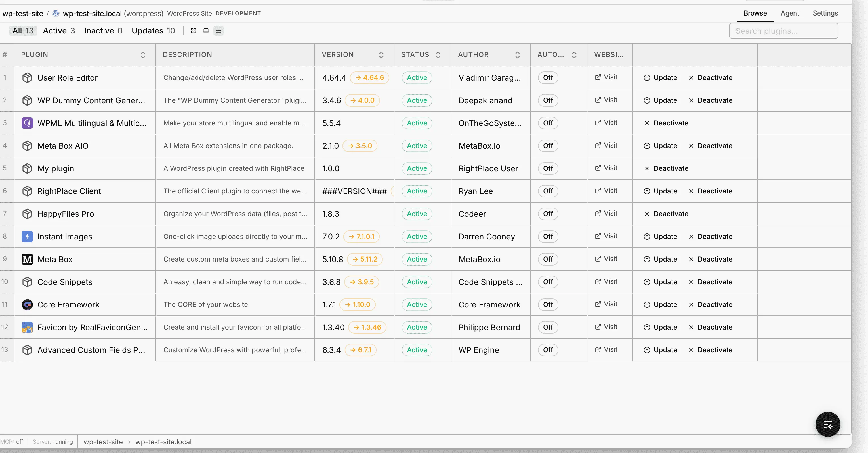Click Server running status indicator
Viewport: 868px width, 453px height.
[x=52, y=442]
